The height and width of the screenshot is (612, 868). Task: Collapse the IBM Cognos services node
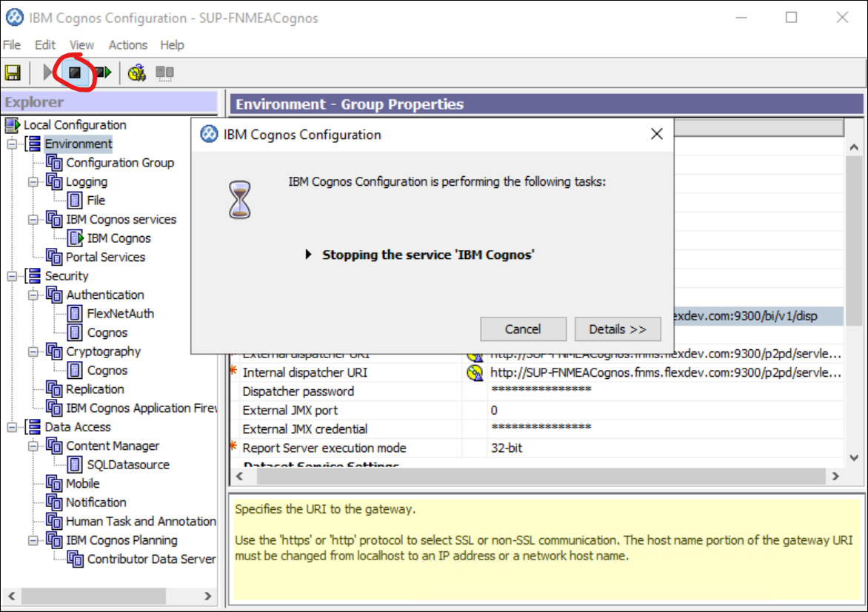pyautogui.click(x=33, y=219)
